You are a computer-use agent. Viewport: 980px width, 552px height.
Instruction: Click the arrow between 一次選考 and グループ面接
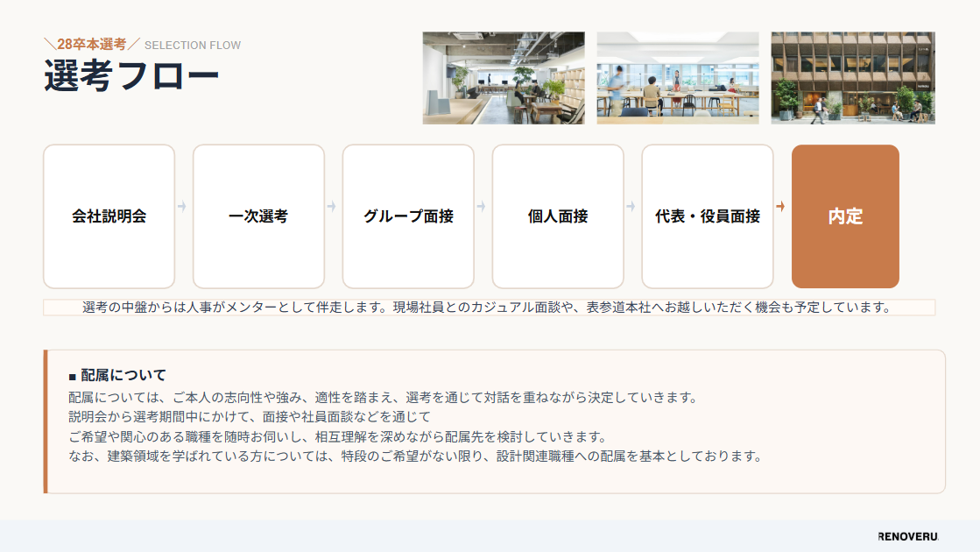332,206
